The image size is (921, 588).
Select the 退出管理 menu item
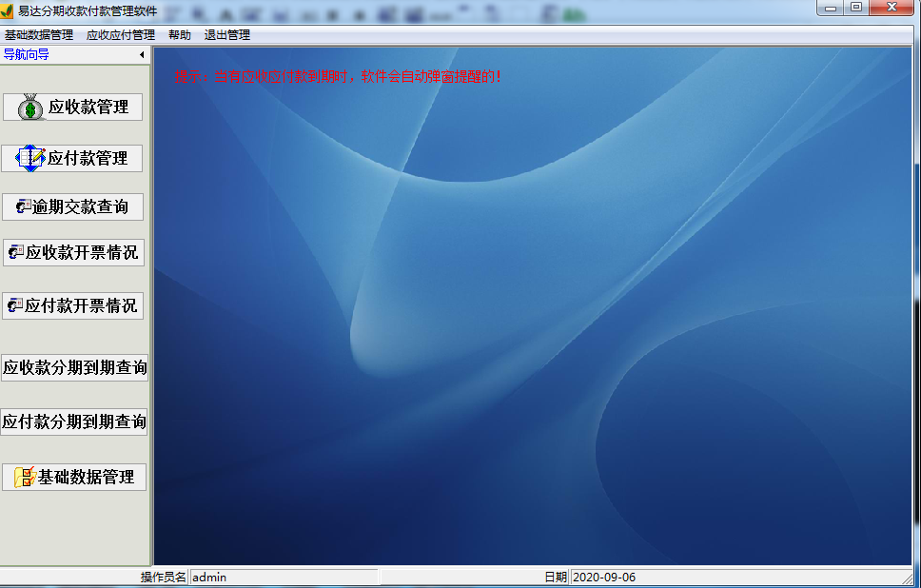pyautogui.click(x=226, y=35)
